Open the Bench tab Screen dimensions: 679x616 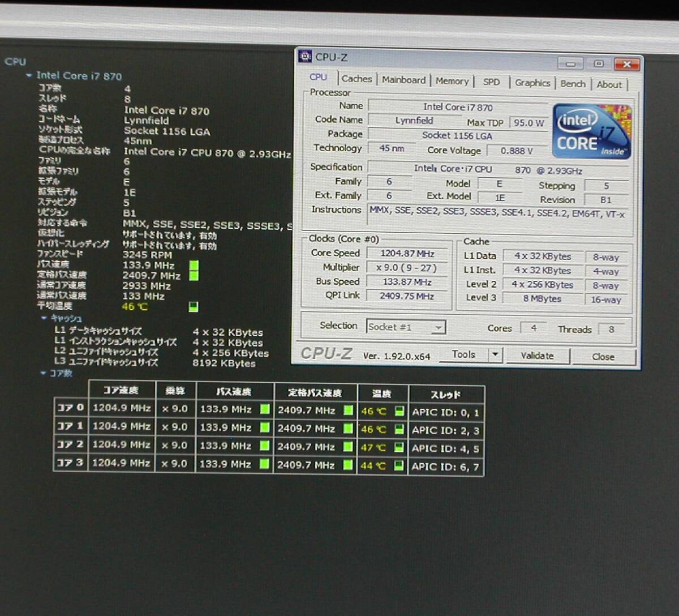tap(573, 84)
